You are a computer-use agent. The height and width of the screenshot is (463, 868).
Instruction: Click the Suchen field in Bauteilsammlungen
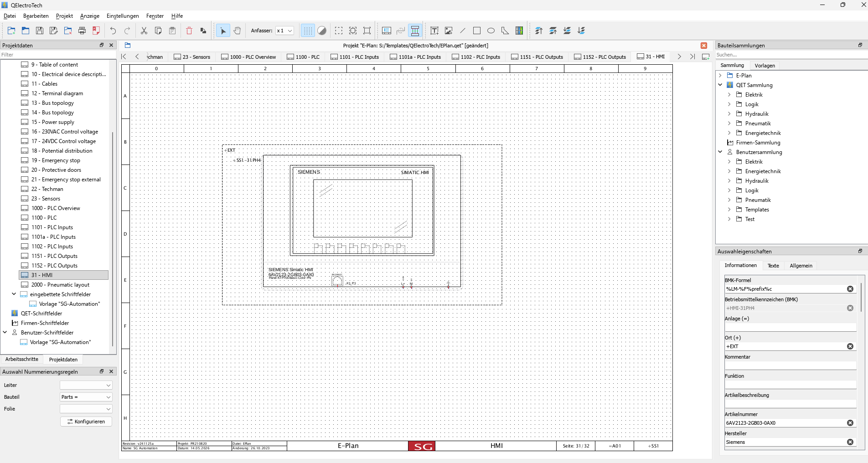pyautogui.click(x=791, y=55)
